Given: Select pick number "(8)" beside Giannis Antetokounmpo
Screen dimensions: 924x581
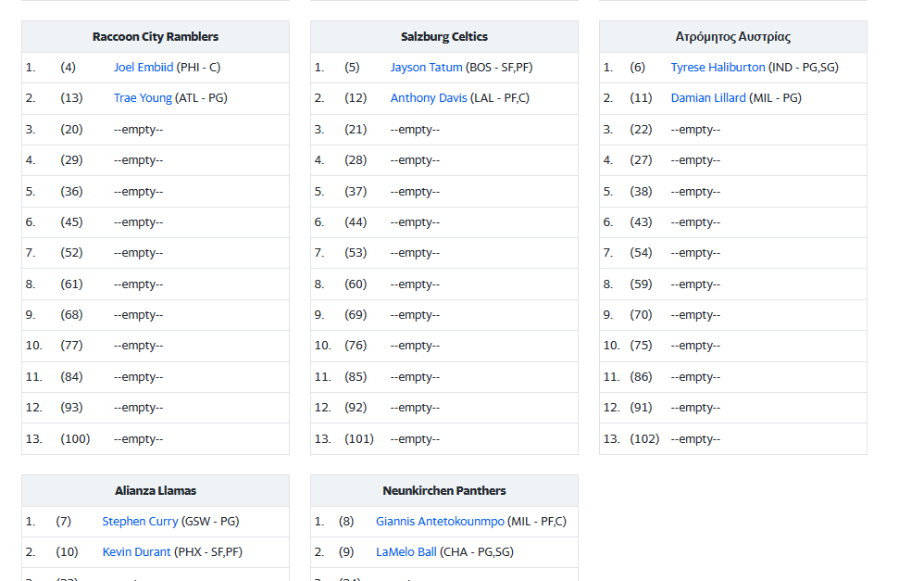Looking at the screenshot, I should coord(346,522).
